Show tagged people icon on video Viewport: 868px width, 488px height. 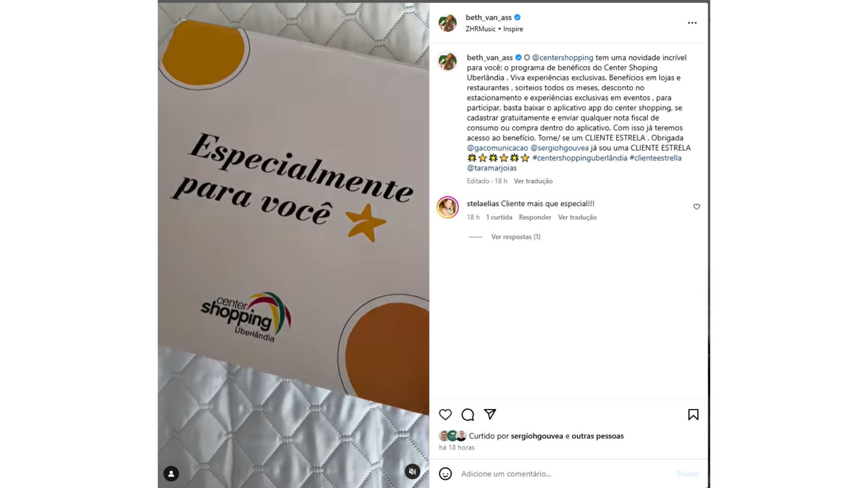[171, 474]
